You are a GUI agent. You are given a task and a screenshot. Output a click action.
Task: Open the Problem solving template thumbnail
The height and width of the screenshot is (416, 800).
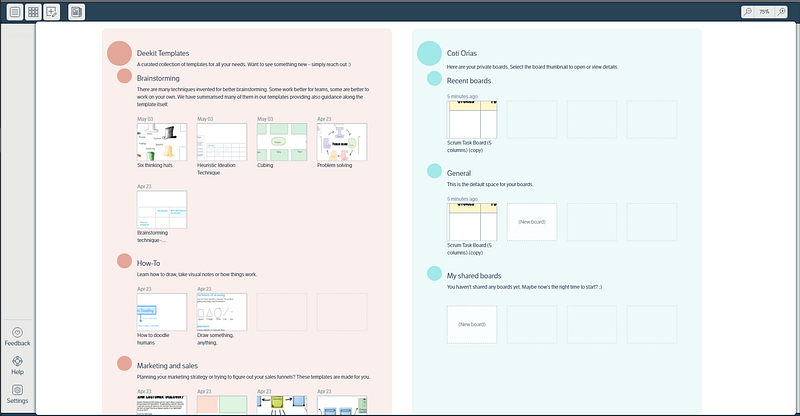[342, 142]
